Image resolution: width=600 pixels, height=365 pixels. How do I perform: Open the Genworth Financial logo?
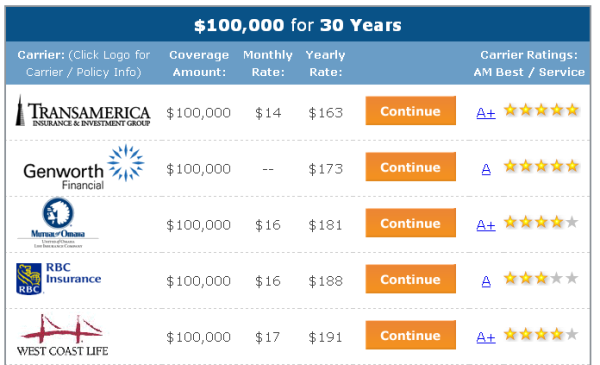point(83,167)
